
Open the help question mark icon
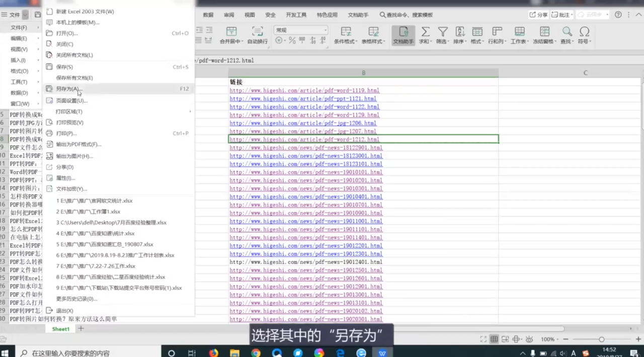618,15
